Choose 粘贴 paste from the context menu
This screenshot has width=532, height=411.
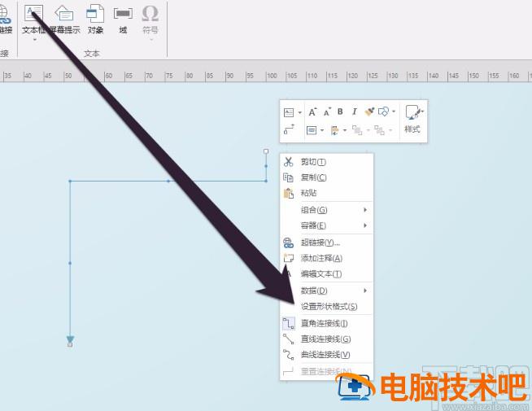click(x=326, y=193)
